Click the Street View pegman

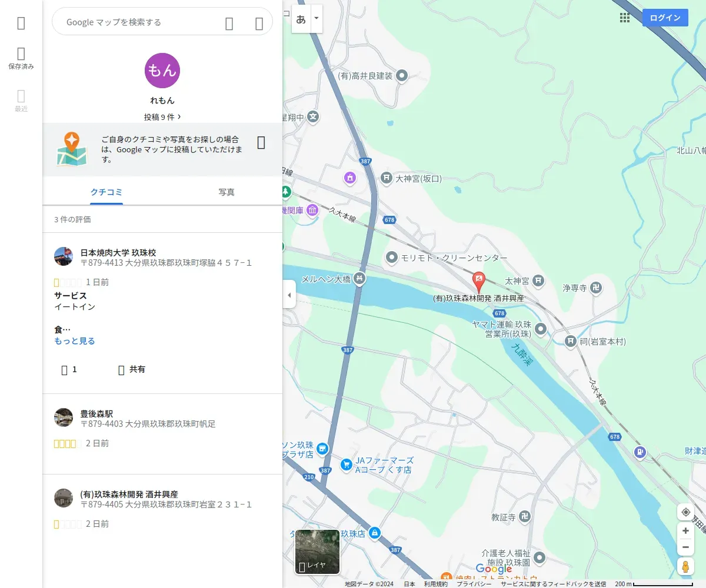point(685,567)
